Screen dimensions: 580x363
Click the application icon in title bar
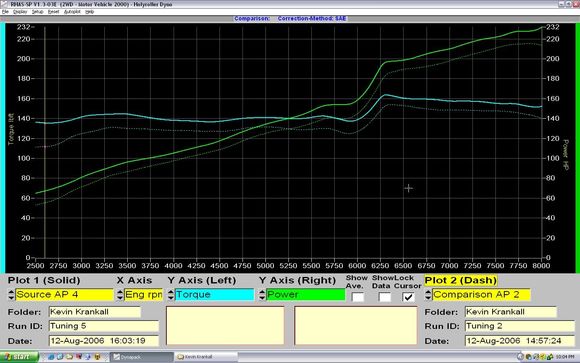(4, 4)
